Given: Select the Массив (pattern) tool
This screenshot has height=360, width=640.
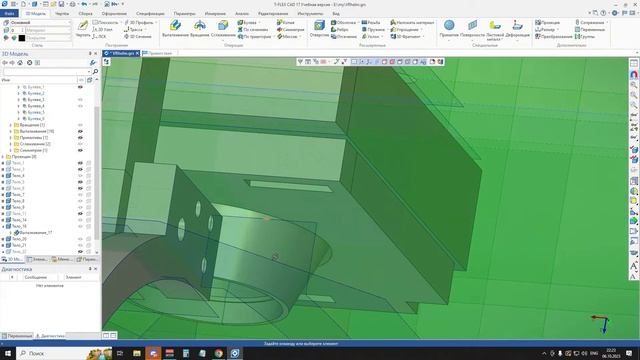Looking at the screenshot, I should tap(287, 36).
